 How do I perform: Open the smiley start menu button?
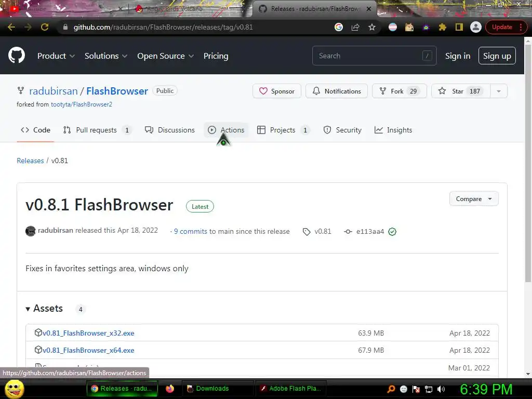[x=14, y=389]
